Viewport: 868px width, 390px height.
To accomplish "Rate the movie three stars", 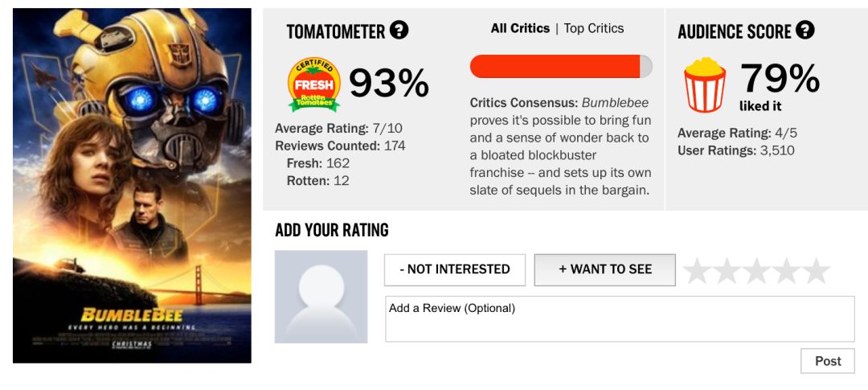I will 756,271.
